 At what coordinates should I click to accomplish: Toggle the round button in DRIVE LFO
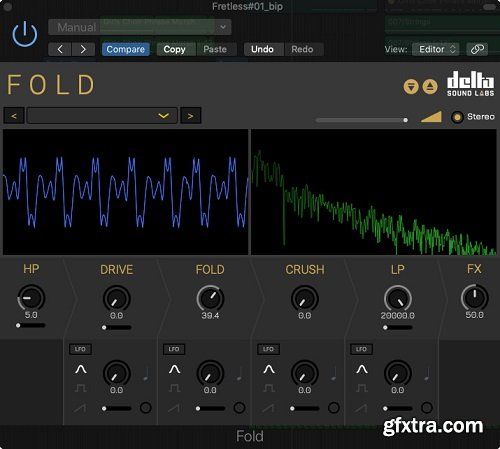pyautogui.click(x=146, y=408)
